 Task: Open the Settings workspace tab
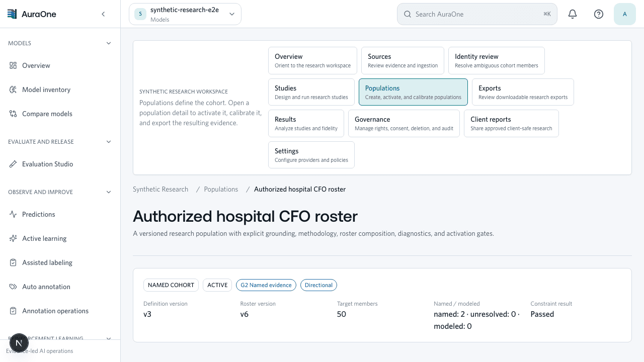pos(311,155)
